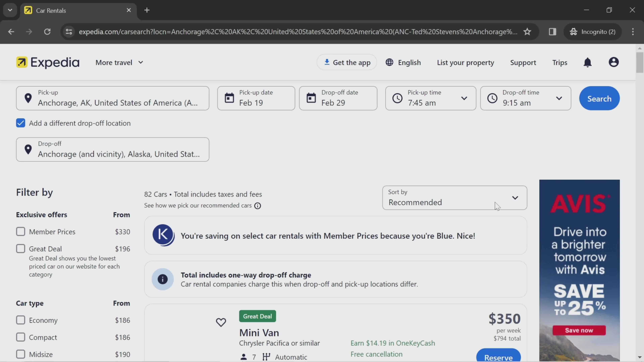Click the drop-off time clock icon
This screenshot has width=644, height=362.
[x=492, y=98]
